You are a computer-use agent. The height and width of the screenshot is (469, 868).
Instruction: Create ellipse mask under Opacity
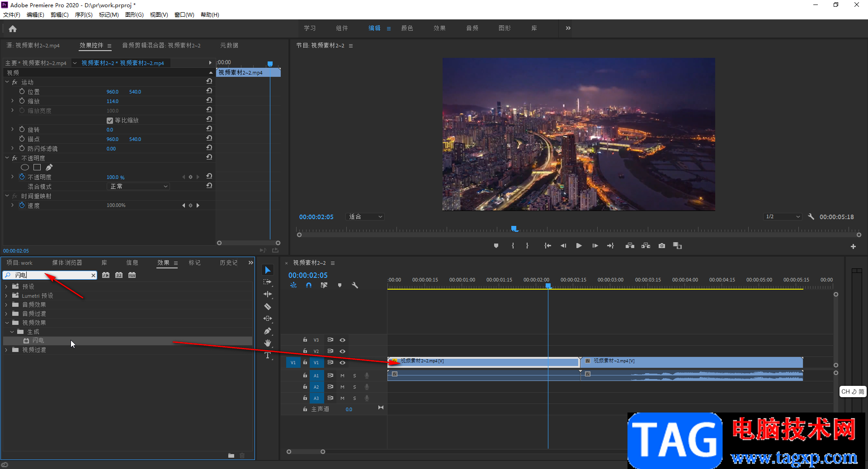point(25,168)
